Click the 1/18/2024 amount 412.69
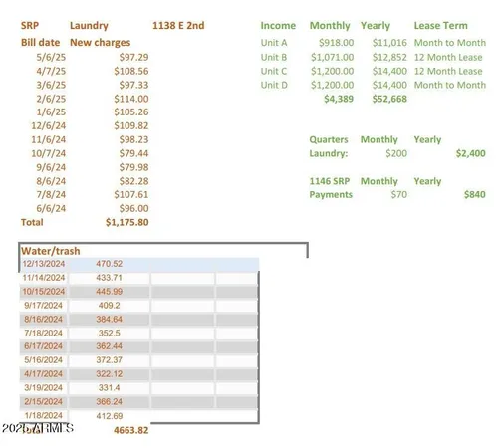 click(x=110, y=416)
